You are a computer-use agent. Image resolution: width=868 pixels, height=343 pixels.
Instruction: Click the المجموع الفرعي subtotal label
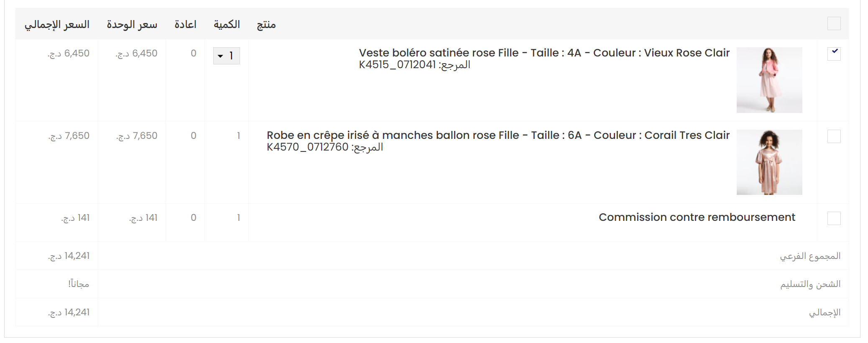click(810, 256)
